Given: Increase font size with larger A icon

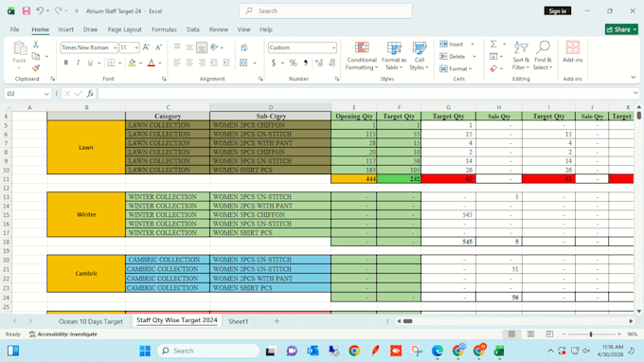Looking at the screenshot, I should click(146, 47).
